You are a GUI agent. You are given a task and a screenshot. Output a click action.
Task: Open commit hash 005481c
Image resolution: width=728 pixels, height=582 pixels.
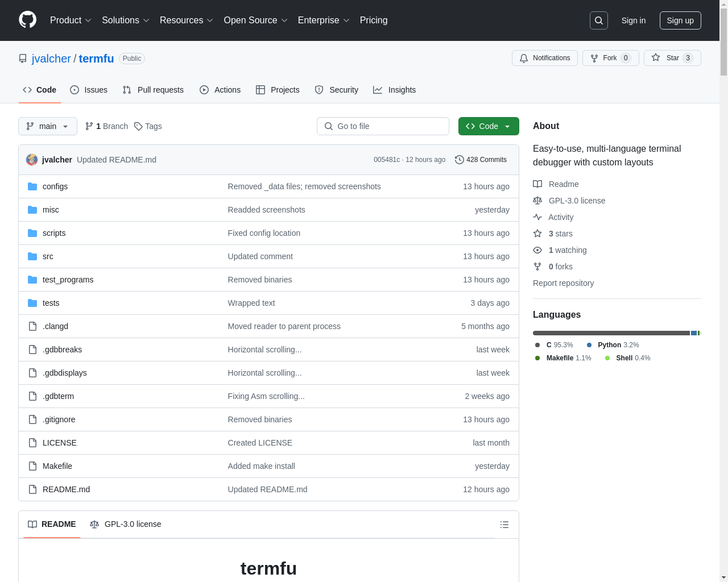(x=387, y=160)
